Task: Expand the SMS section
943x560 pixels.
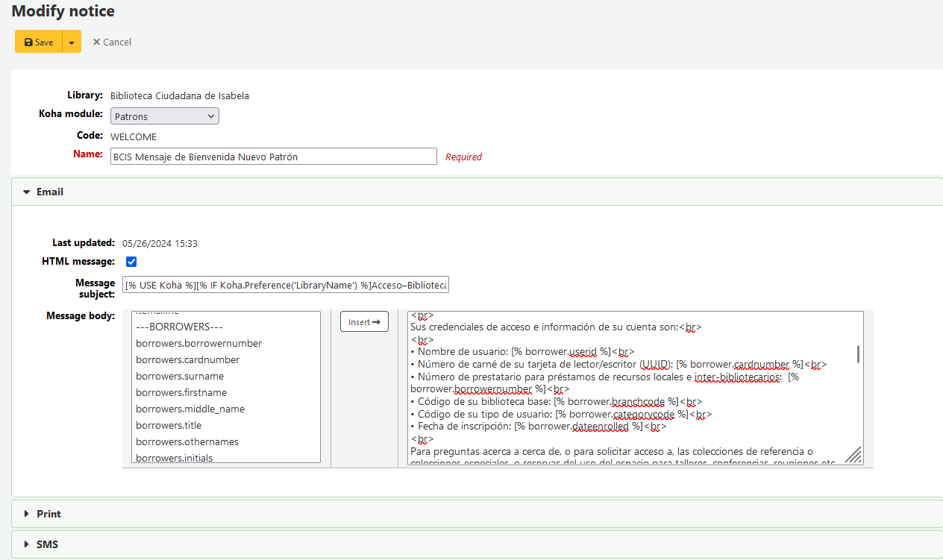Action: coord(47,545)
